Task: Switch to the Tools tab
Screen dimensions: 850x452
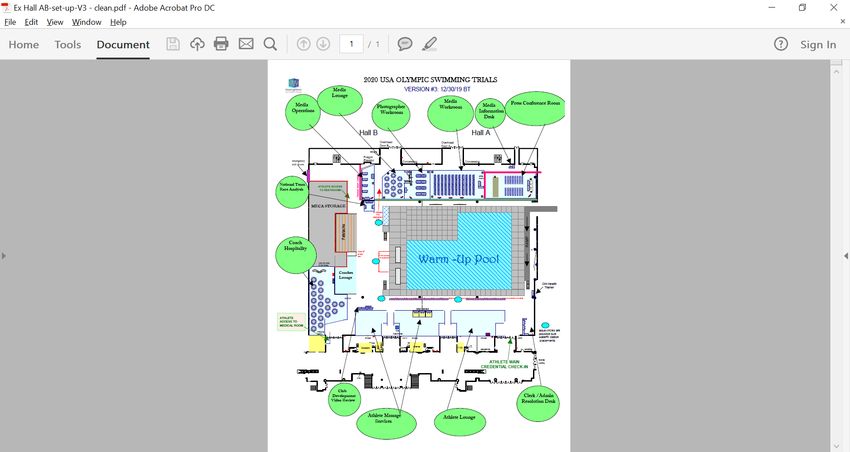Action: coord(68,44)
